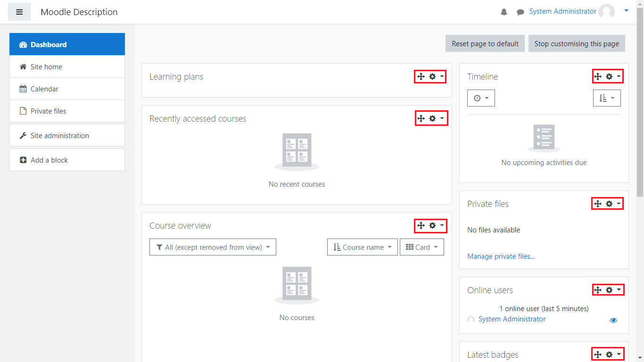Click the move icon on Private files block
The image size is (644, 362).
tap(598, 204)
